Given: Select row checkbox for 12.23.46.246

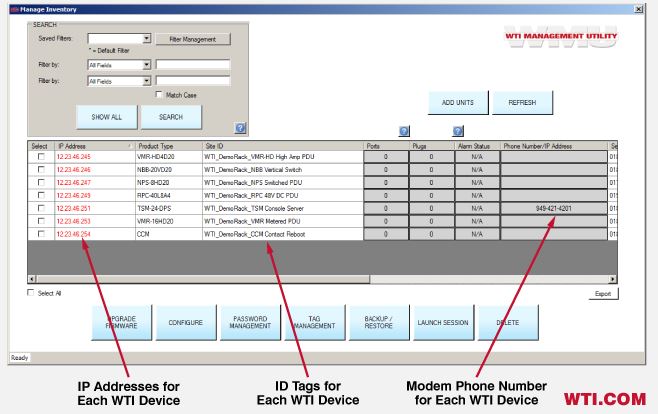Looking at the screenshot, I should coord(41,169).
